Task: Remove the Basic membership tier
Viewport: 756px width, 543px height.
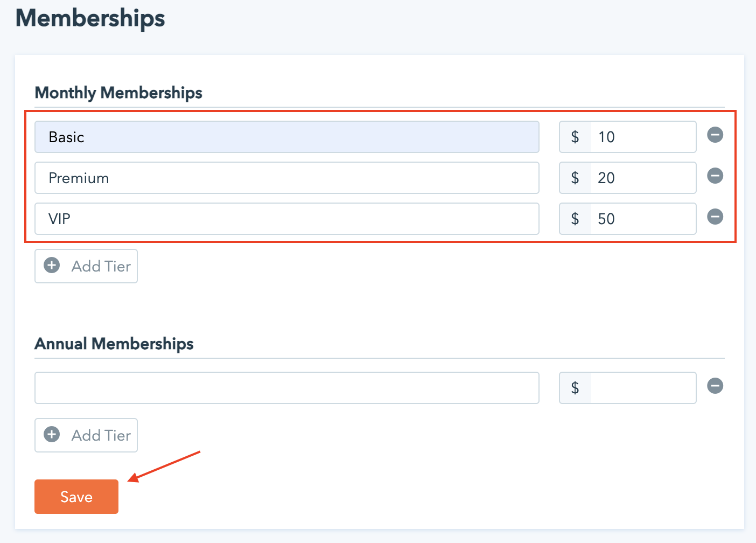Action: click(x=715, y=135)
